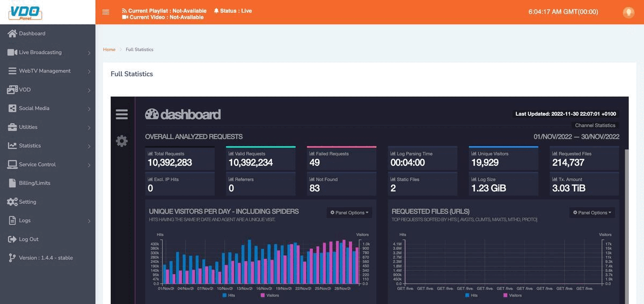Click the Log Size 1.23 GiB value

coord(488,188)
